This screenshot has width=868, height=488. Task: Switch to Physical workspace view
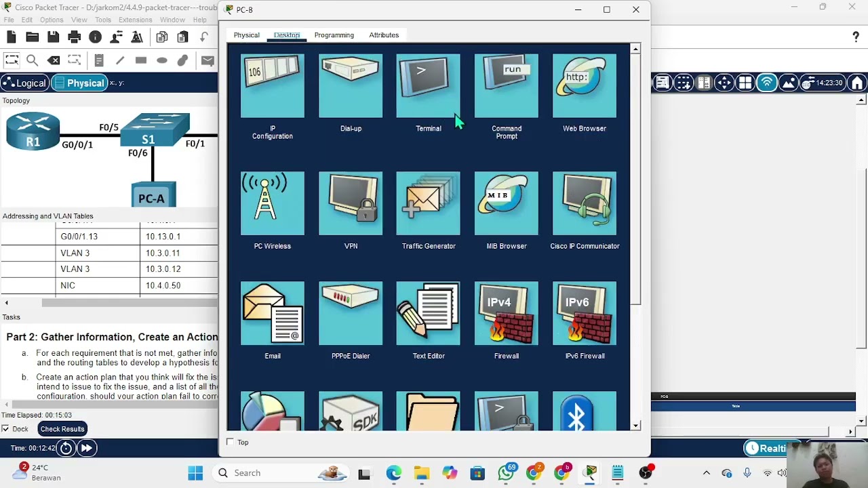coord(79,83)
